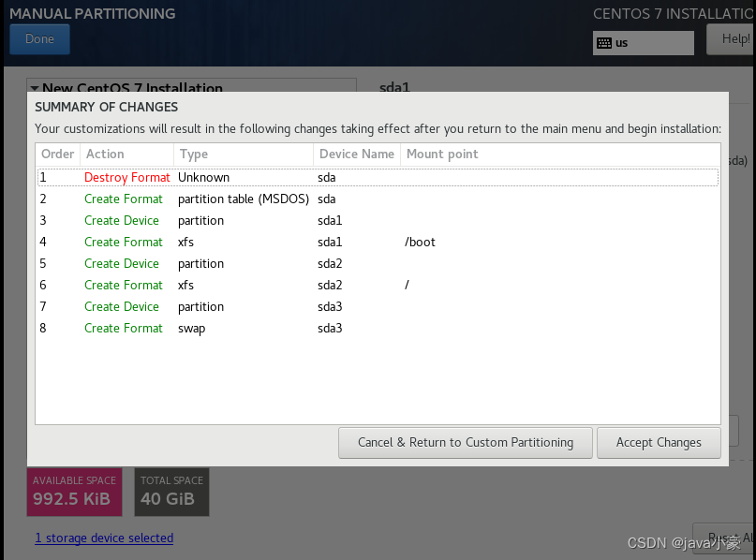The image size is (756, 560).
Task: Select the /boot mount point row
Action: point(378,242)
